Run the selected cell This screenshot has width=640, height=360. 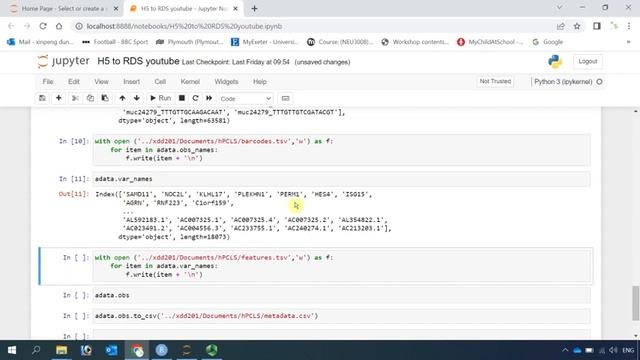click(x=160, y=98)
